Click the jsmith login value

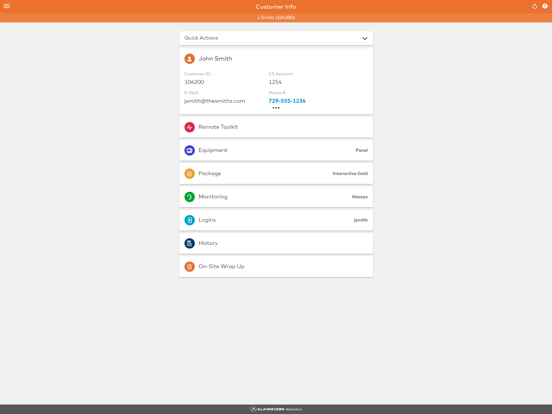point(360,220)
